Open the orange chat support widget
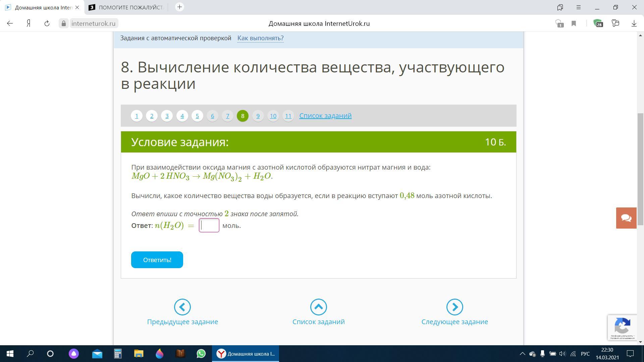 626,218
